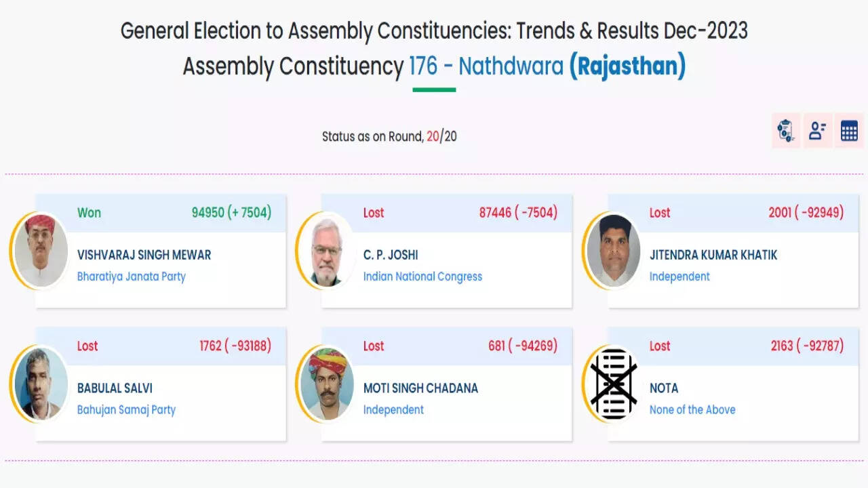Click the MOTI SINGH CHADANA name
The height and width of the screenshot is (488, 868).
click(420, 388)
